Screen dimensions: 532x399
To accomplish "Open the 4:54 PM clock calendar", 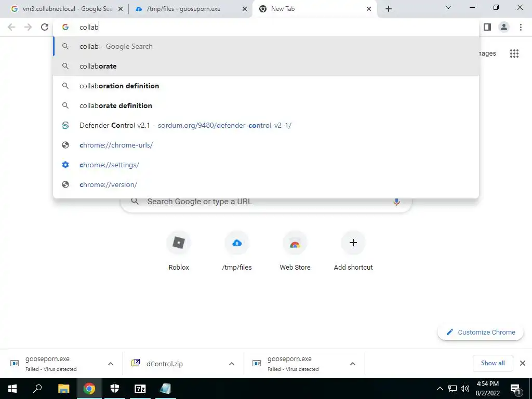I will 488,389.
